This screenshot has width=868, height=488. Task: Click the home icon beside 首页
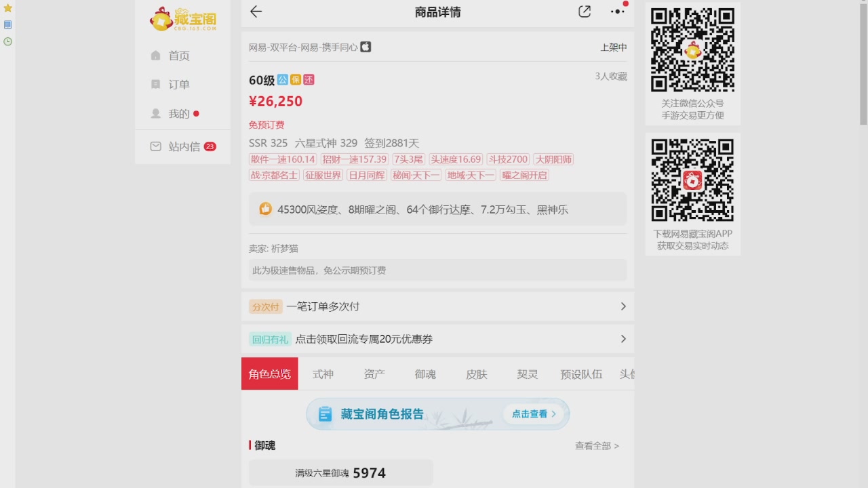click(156, 56)
